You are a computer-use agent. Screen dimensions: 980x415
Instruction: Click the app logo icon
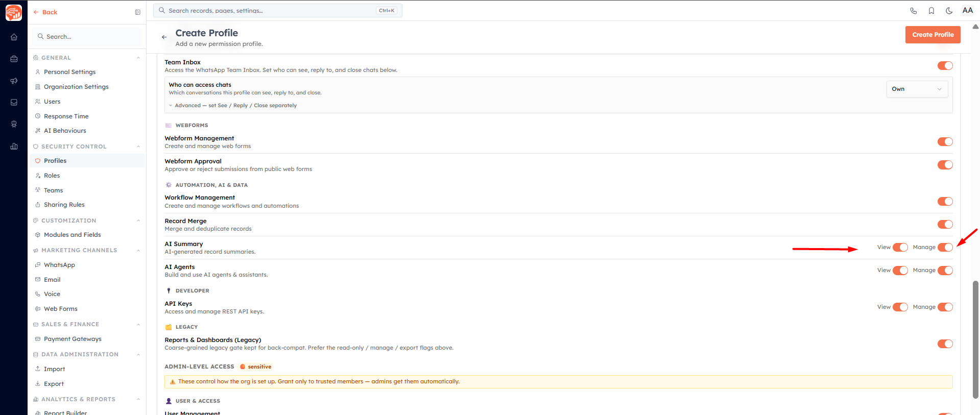coord(14,12)
